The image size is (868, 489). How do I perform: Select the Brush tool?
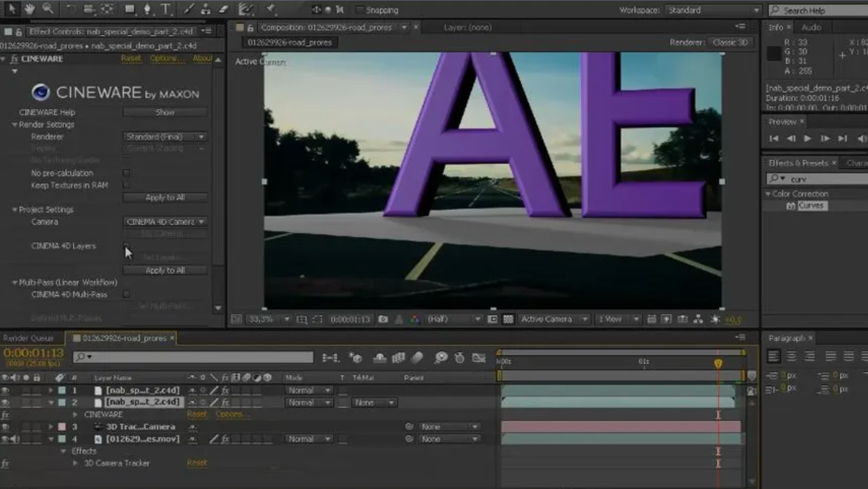coord(189,9)
